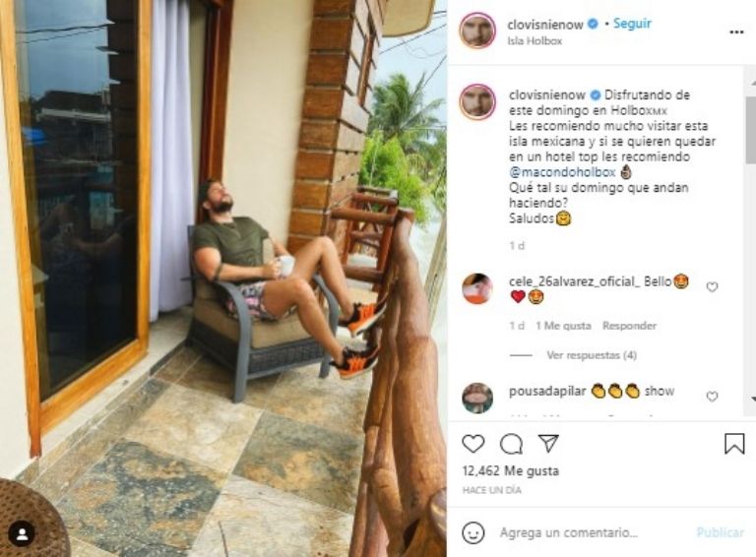Image resolution: width=756 pixels, height=557 pixels.
Task: Save post with bookmark icon
Action: (734, 443)
